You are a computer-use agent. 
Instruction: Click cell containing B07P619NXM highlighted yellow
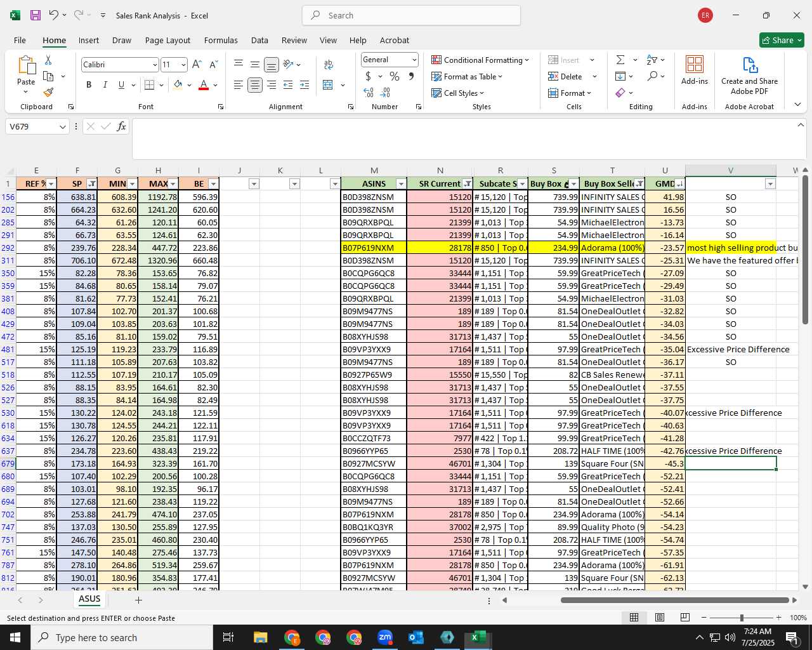374,248
